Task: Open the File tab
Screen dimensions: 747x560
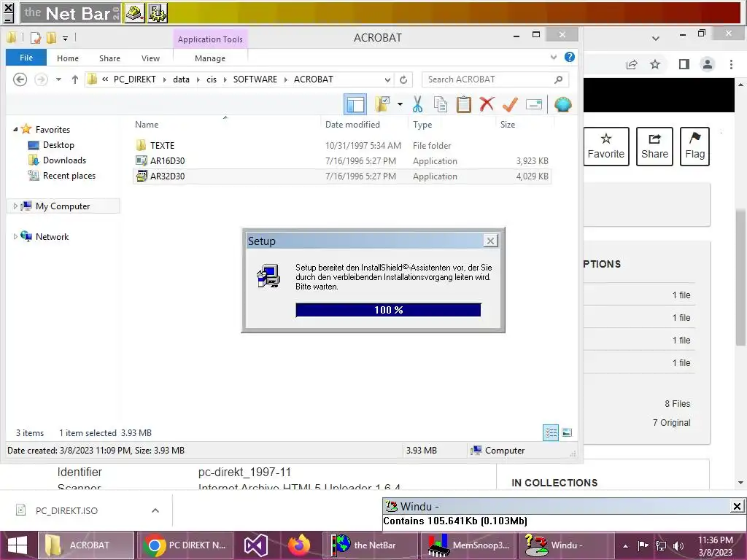Action: pyautogui.click(x=26, y=58)
